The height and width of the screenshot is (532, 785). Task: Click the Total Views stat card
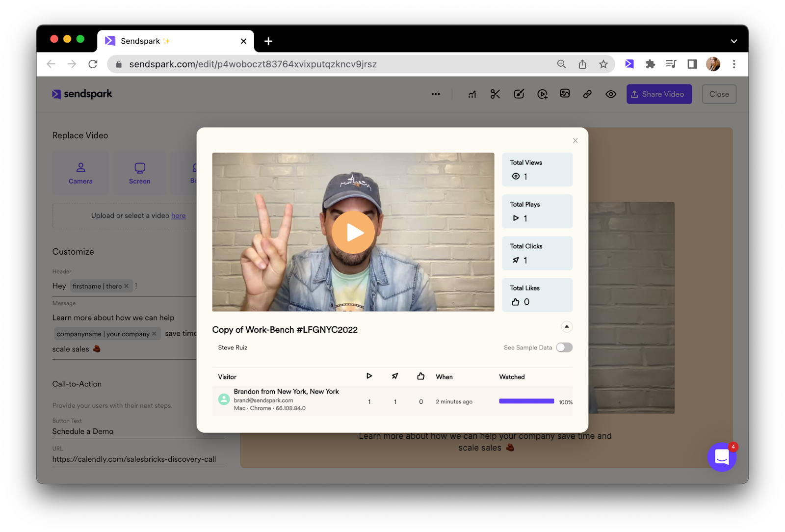pyautogui.click(x=537, y=169)
